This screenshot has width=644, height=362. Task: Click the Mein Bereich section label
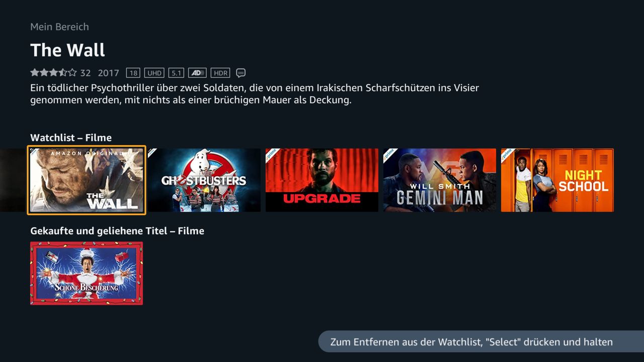click(59, 27)
